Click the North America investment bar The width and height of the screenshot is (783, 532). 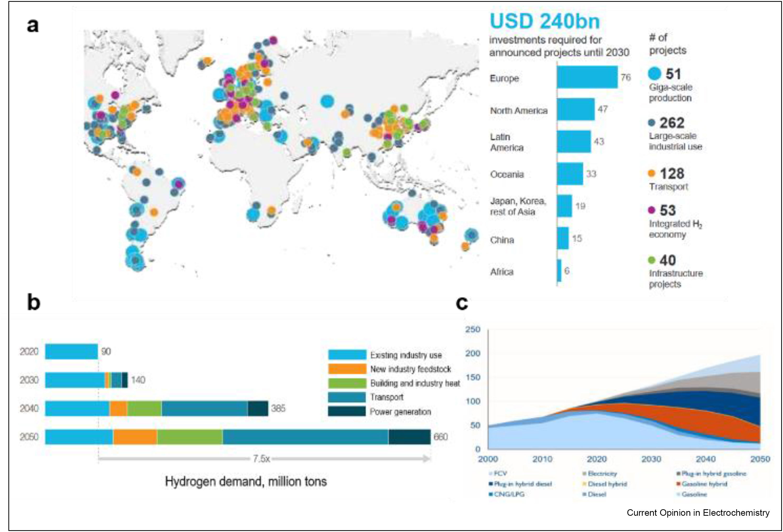coord(576,109)
